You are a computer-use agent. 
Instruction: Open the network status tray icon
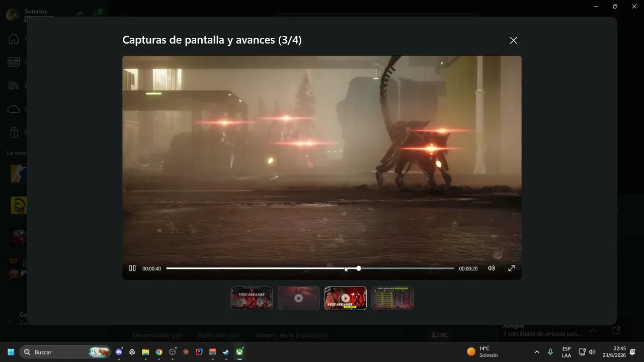coord(582,352)
